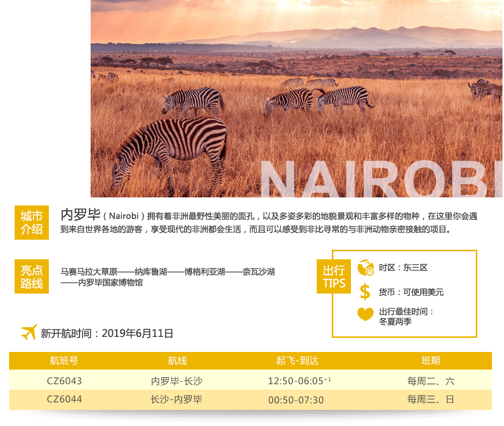Screen dimensions: 504x426
Task: Click flight number CZ6044
Action: point(64,399)
